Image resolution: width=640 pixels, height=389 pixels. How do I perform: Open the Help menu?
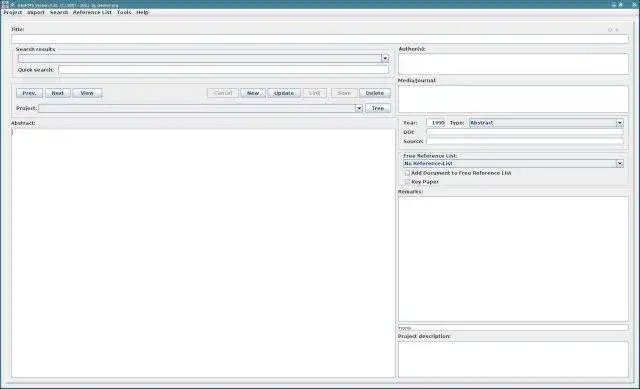(142, 12)
